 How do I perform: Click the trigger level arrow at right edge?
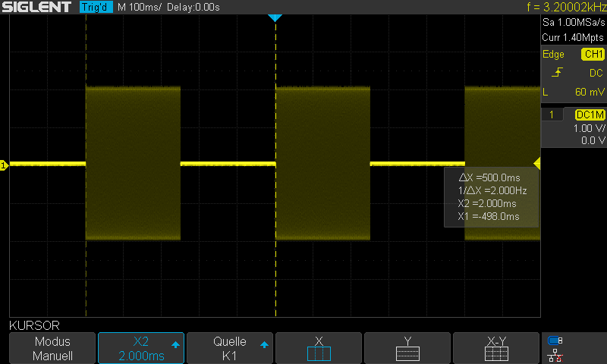[537, 164]
